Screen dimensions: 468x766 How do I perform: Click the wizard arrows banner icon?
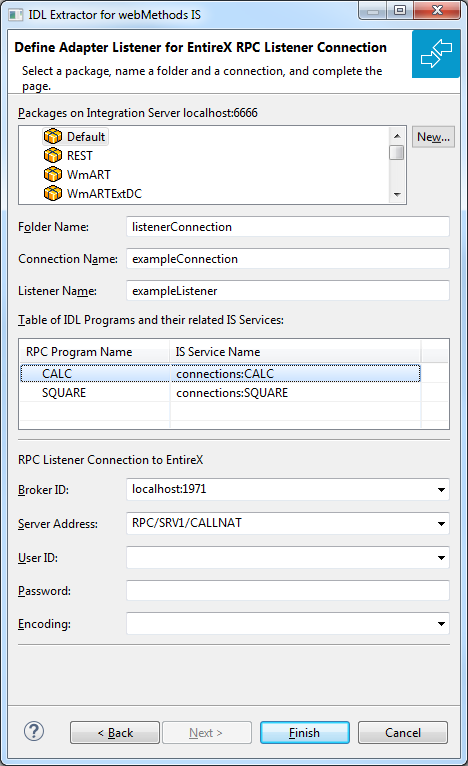click(436, 54)
